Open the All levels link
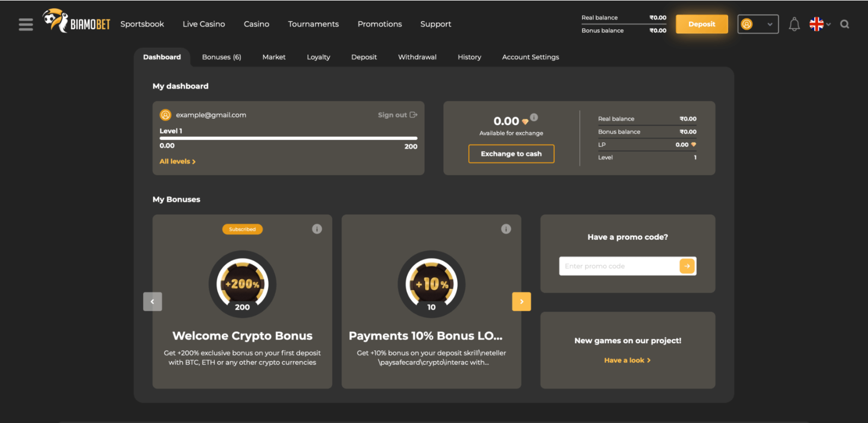Viewport: 868px width, 423px height. point(177,162)
